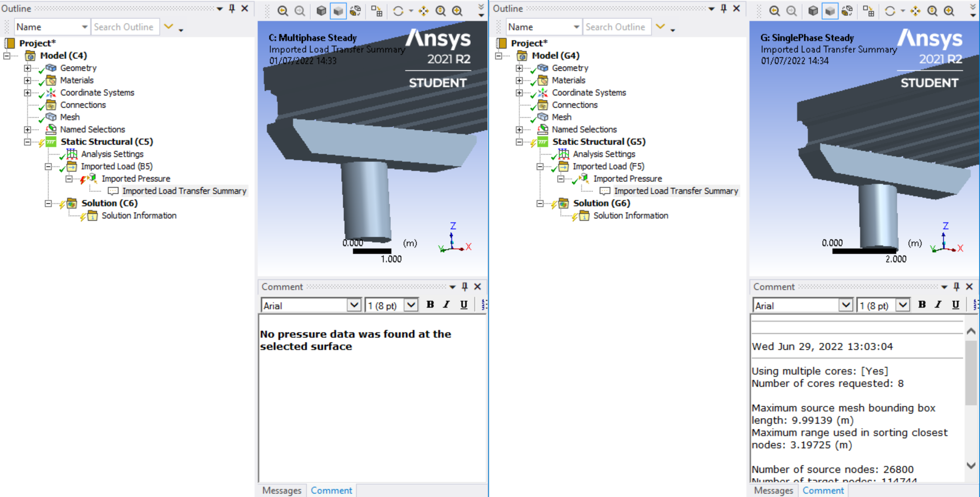Toggle Underline in the Multiphase Comment panel
980x497 pixels.
[464, 305]
